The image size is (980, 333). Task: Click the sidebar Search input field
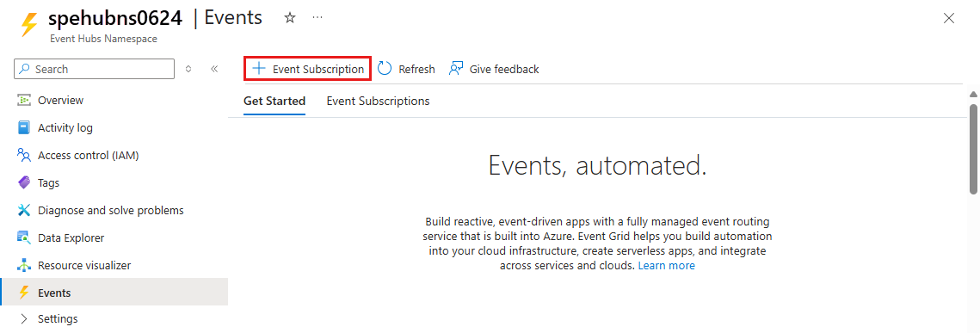94,70
